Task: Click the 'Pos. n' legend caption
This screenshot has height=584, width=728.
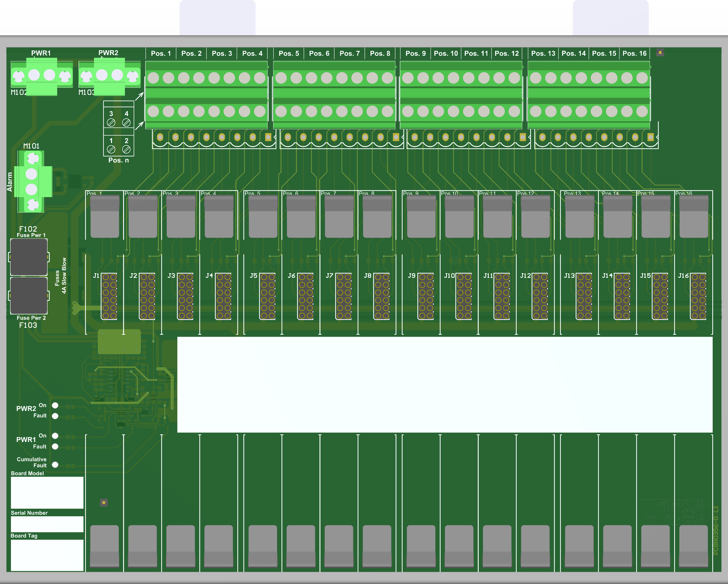Action: coord(118,160)
